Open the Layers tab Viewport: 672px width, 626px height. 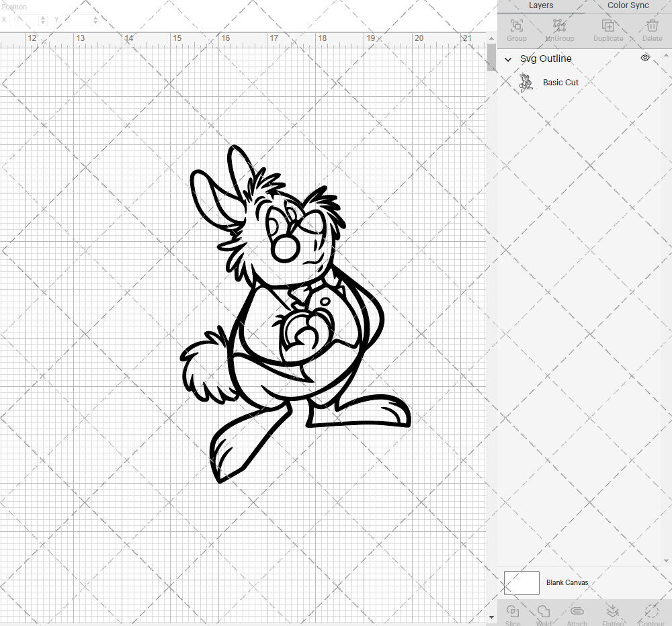pyautogui.click(x=541, y=5)
